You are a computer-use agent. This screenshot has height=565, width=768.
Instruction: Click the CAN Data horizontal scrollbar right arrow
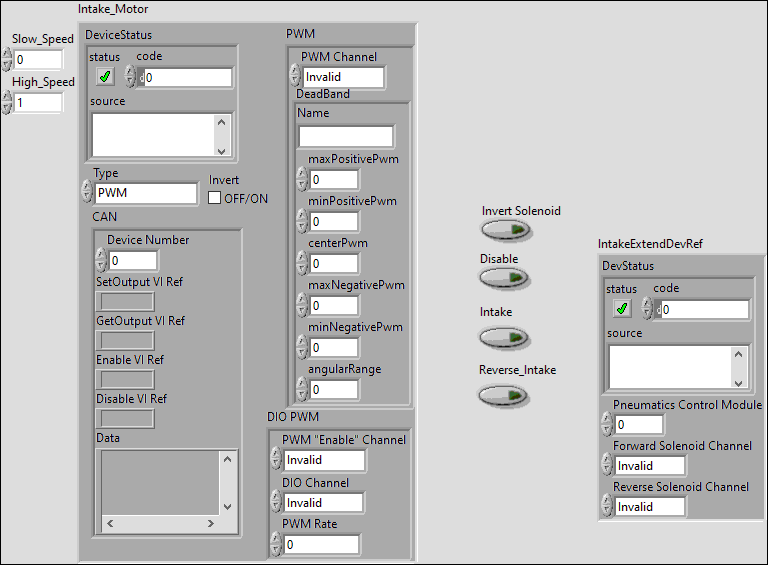(227, 525)
